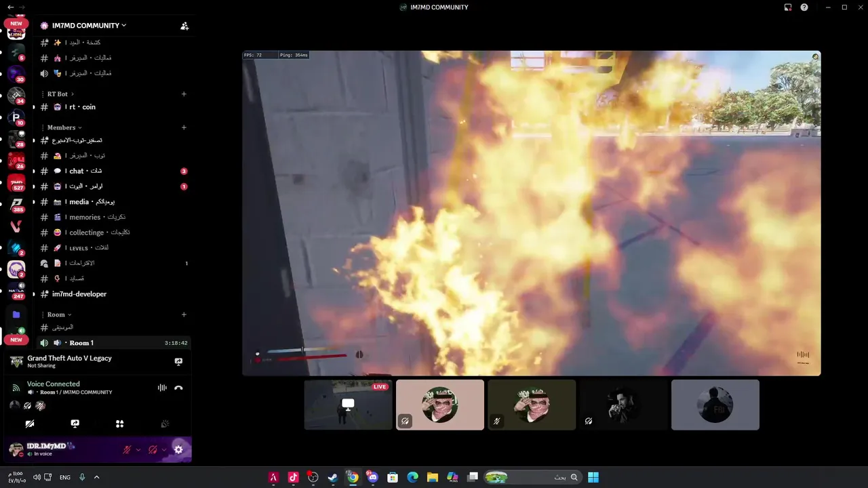The height and width of the screenshot is (488, 868).
Task: Open the P server with 10 badge
Action: pos(16,118)
